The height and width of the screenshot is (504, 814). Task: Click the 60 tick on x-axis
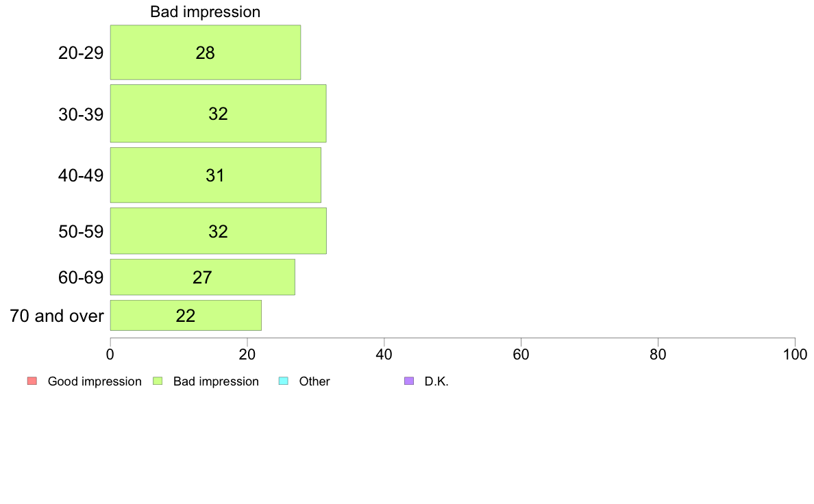point(521,355)
